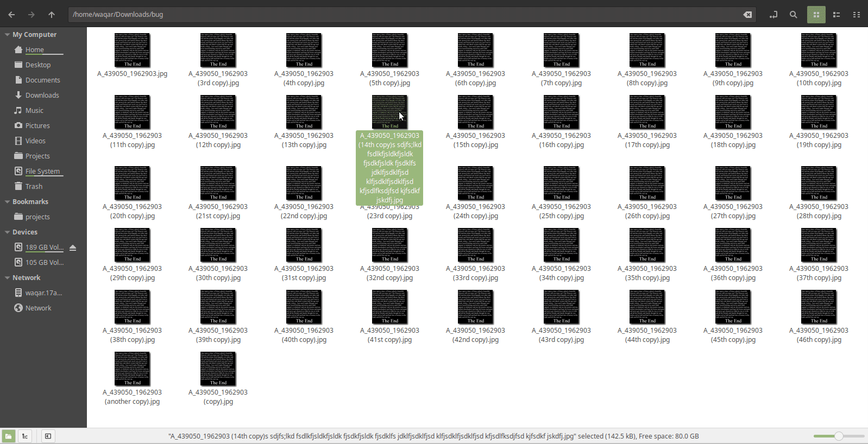Select the 20th copy image thumbnail
Viewport: 868px width, 444px height.
pyautogui.click(x=132, y=183)
